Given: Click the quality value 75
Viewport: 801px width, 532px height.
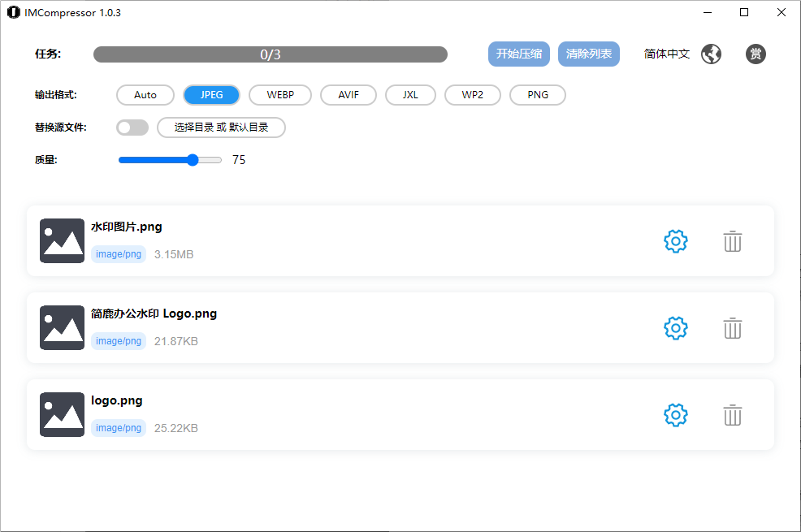Looking at the screenshot, I should click(239, 160).
